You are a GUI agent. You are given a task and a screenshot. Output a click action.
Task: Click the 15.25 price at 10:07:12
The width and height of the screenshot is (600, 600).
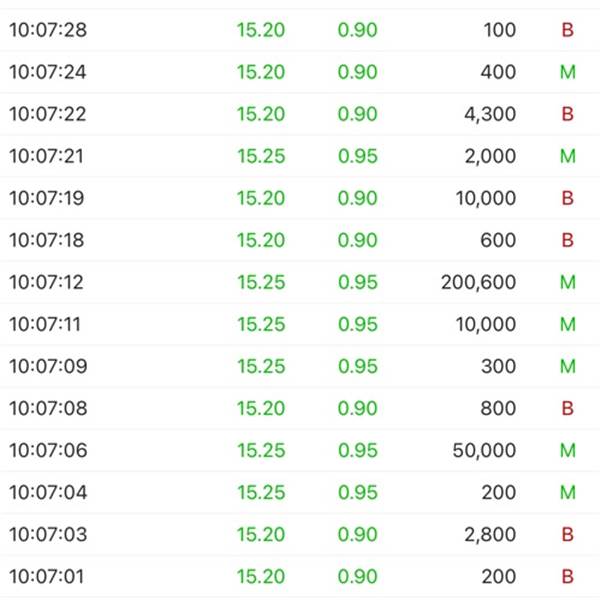tap(261, 282)
